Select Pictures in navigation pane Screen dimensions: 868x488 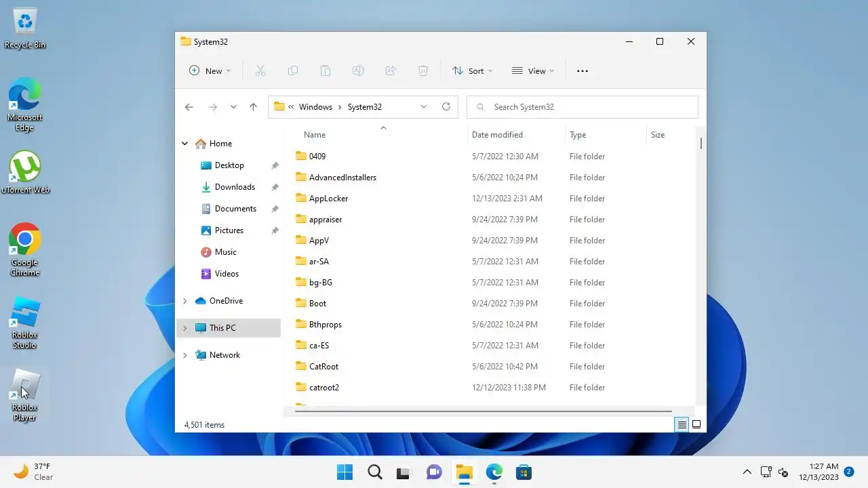coord(229,230)
